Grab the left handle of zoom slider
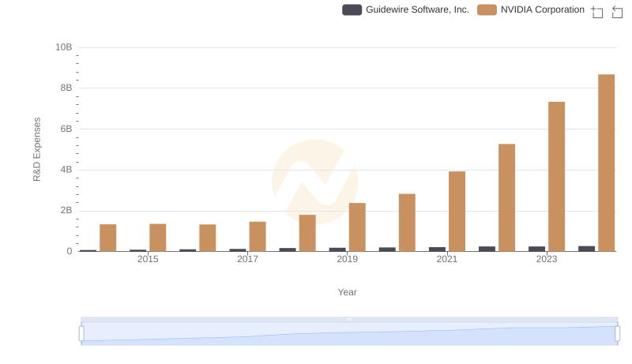Viewport: 632px width, 364px height. tap(81, 334)
